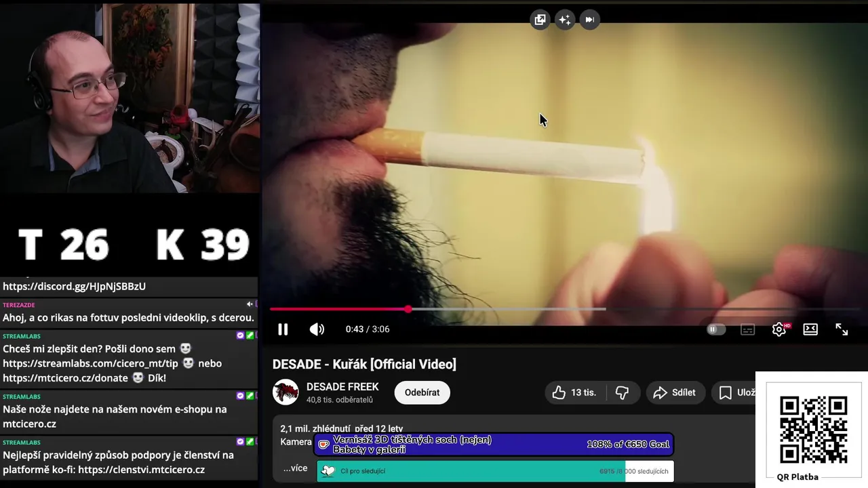The height and width of the screenshot is (488, 868).
Task: Click the clenstvi.mtcicero.cz membership message
Action: 129,457
